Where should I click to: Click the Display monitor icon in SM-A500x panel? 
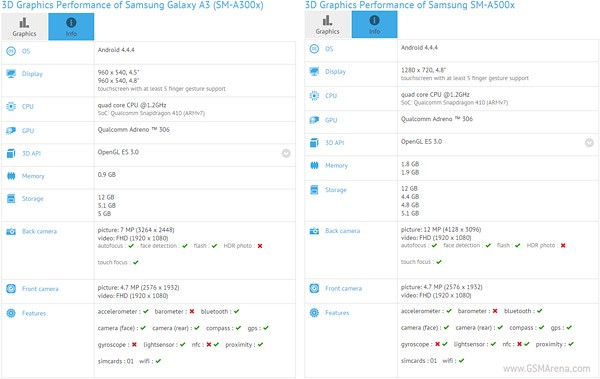(314, 71)
